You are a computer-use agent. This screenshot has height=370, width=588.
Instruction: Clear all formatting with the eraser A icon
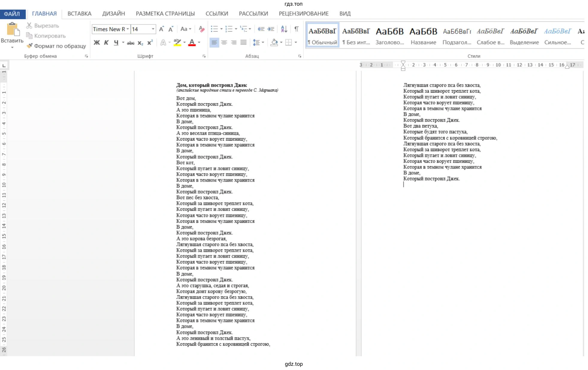tap(202, 29)
